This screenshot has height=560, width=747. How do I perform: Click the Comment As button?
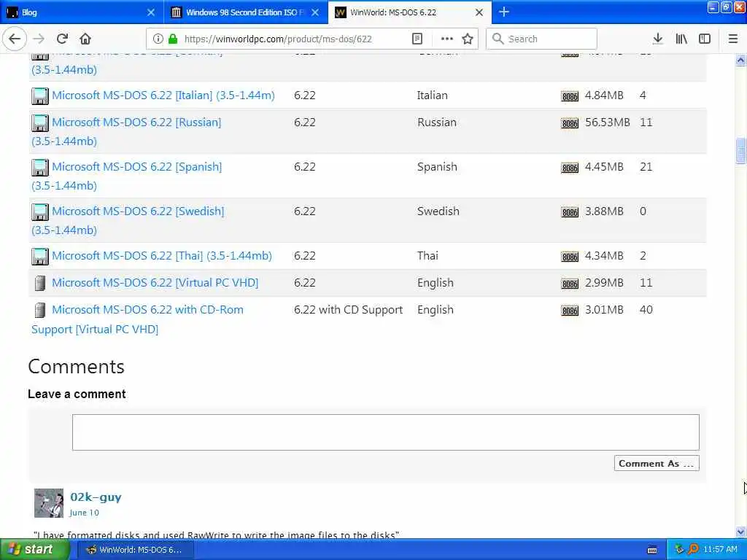coord(657,463)
